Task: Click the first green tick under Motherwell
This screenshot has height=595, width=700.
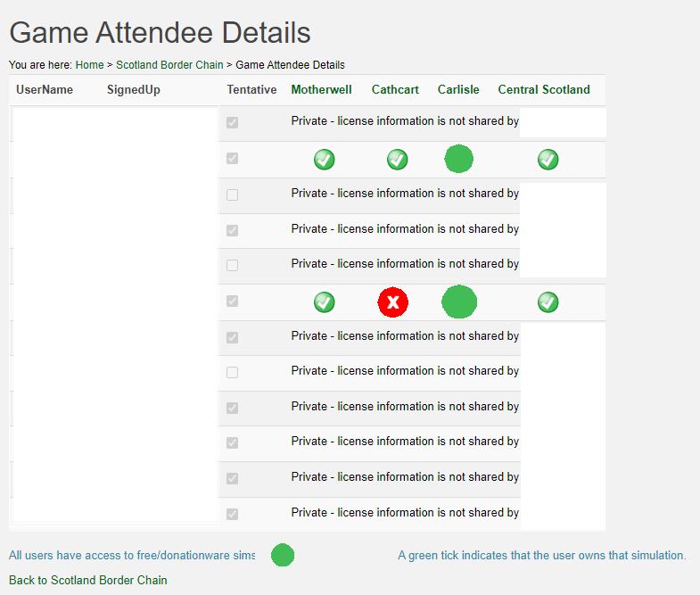Action: (x=324, y=160)
